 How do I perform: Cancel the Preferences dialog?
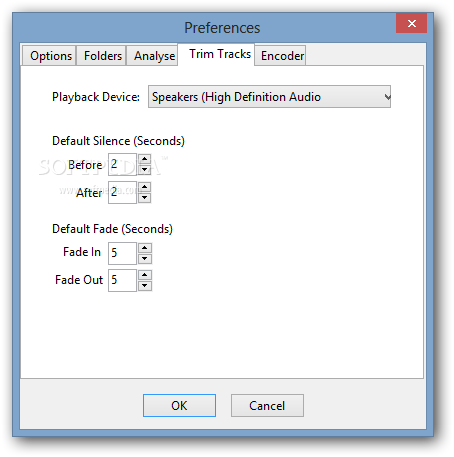point(267,405)
